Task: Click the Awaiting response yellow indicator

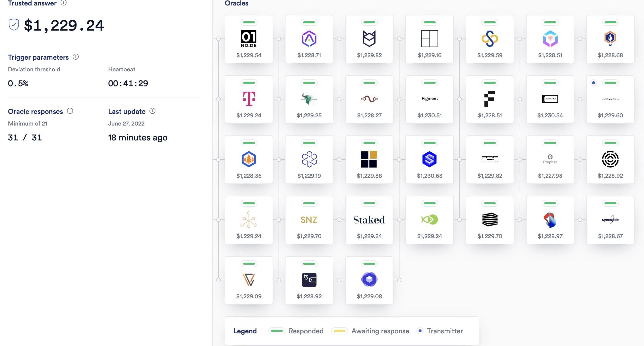Action: (339, 331)
